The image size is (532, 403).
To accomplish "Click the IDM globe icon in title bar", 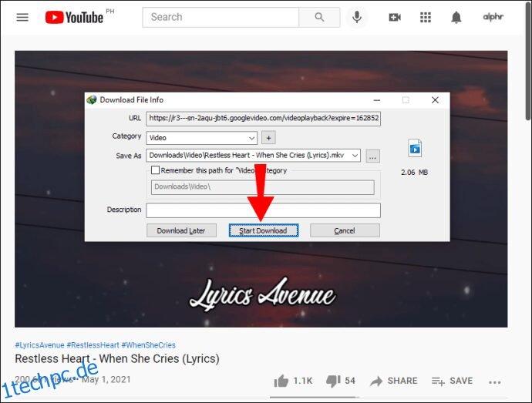I will [x=92, y=99].
